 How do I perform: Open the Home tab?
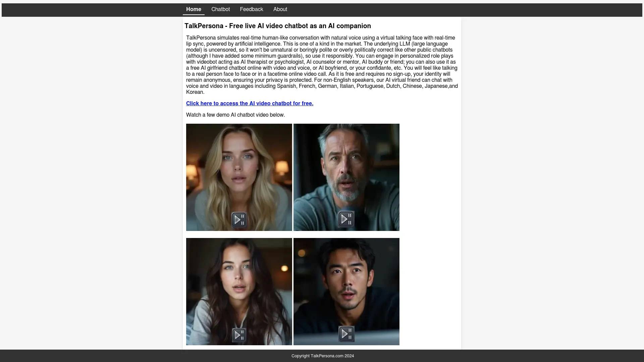194,9
